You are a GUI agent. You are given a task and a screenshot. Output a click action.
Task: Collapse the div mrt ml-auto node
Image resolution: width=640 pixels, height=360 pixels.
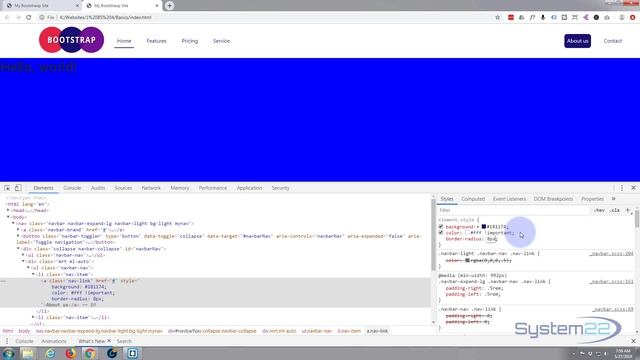click(x=23, y=261)
